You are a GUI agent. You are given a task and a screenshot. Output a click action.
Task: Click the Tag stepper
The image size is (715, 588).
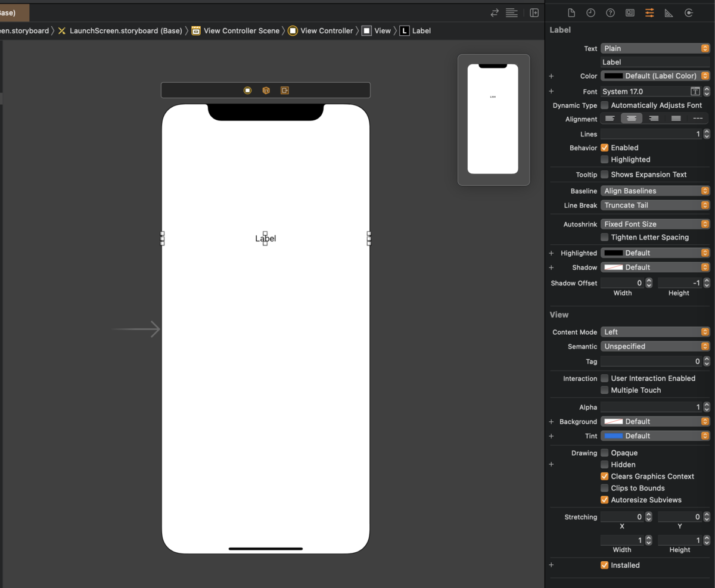[707, 362]
